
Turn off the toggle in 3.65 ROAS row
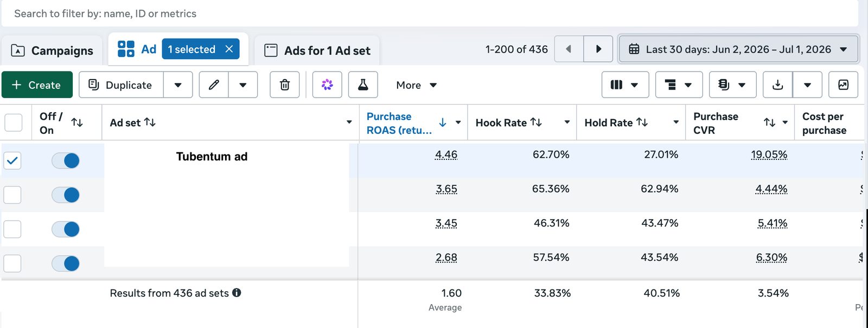[66, 195]
